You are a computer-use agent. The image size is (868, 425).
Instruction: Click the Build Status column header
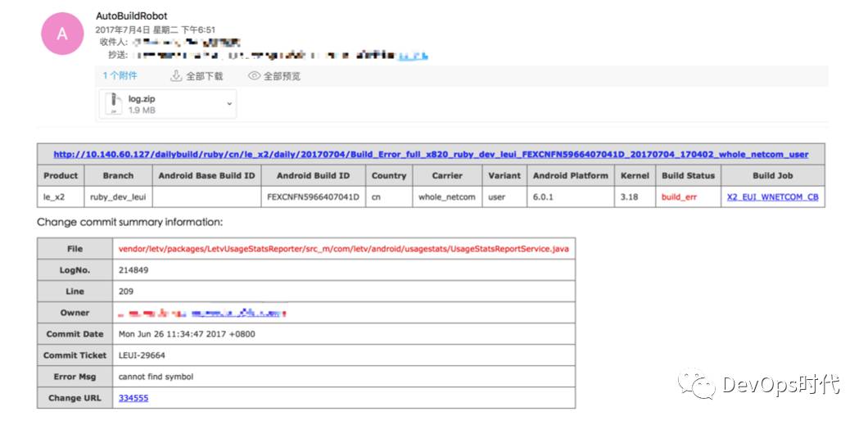point(688,175)
